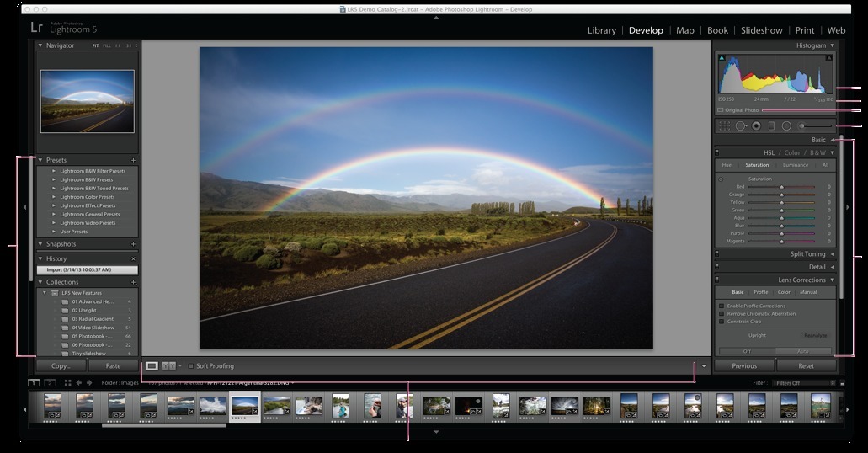Open grid view icon in filmstrip bar
This screenshot has width=868, height=453.
click(67, 383)
